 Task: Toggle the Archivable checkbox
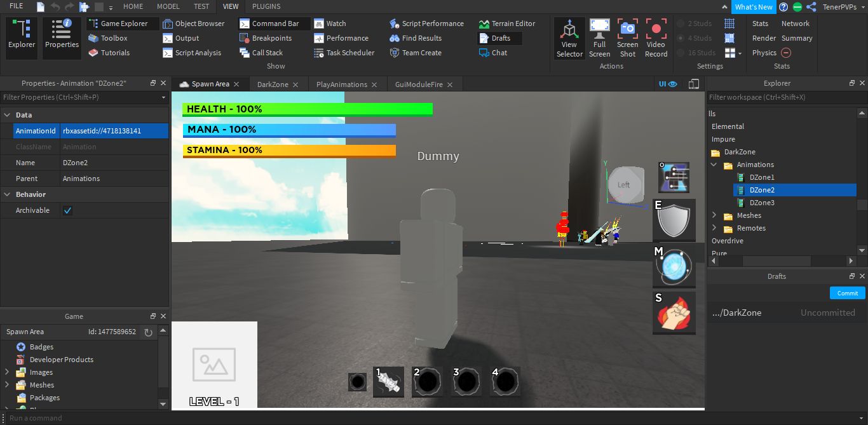tap(68, 210)
